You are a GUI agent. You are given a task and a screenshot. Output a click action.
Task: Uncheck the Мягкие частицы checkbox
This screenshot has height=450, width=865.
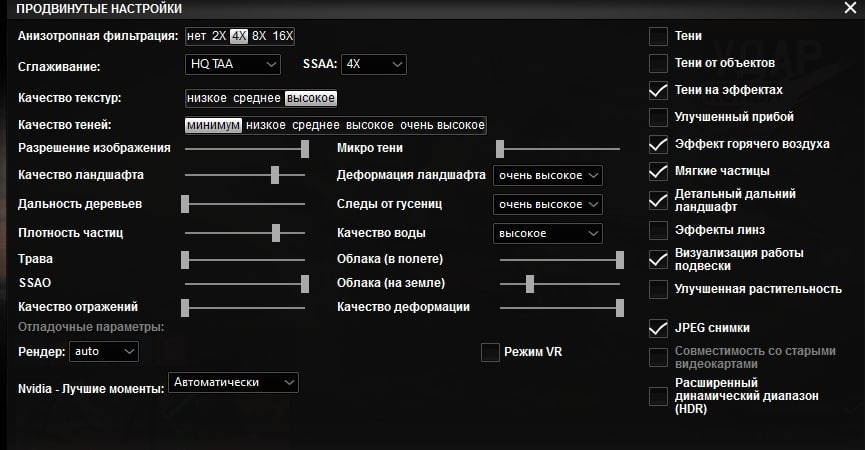(658, 172)
